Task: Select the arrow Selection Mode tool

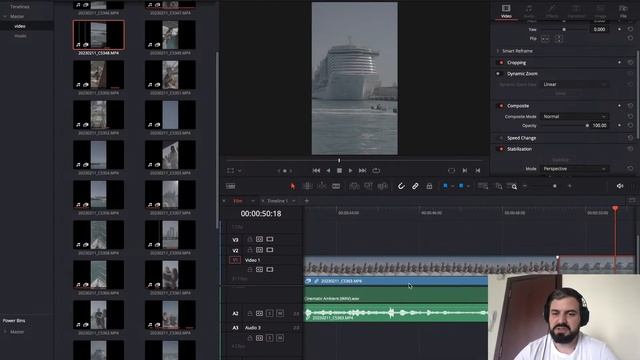Action: click(293, 186)
